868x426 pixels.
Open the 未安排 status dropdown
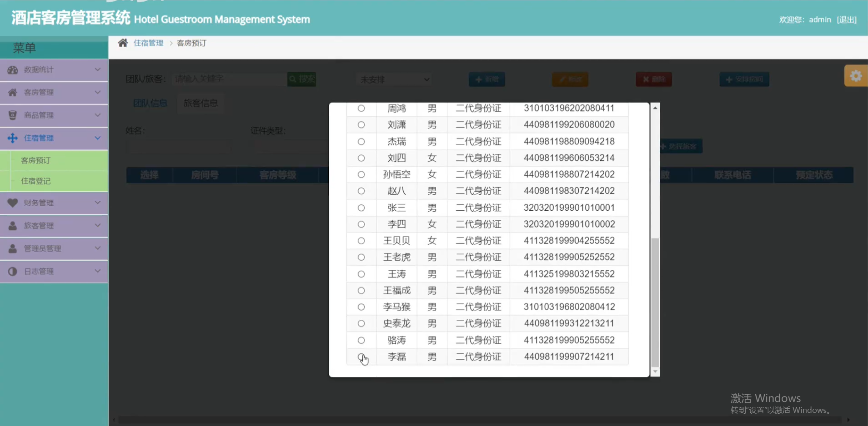tap(394, 79)
